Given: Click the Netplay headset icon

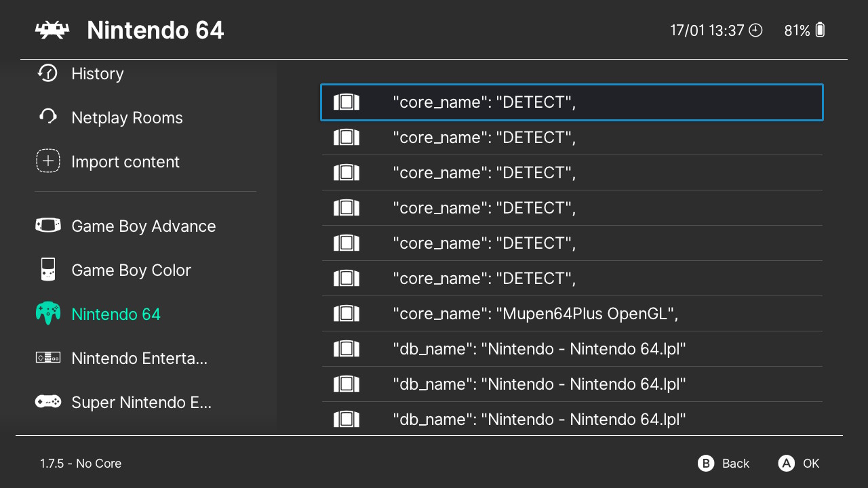Looking at the screenshot, I should (x=47, y=117).
